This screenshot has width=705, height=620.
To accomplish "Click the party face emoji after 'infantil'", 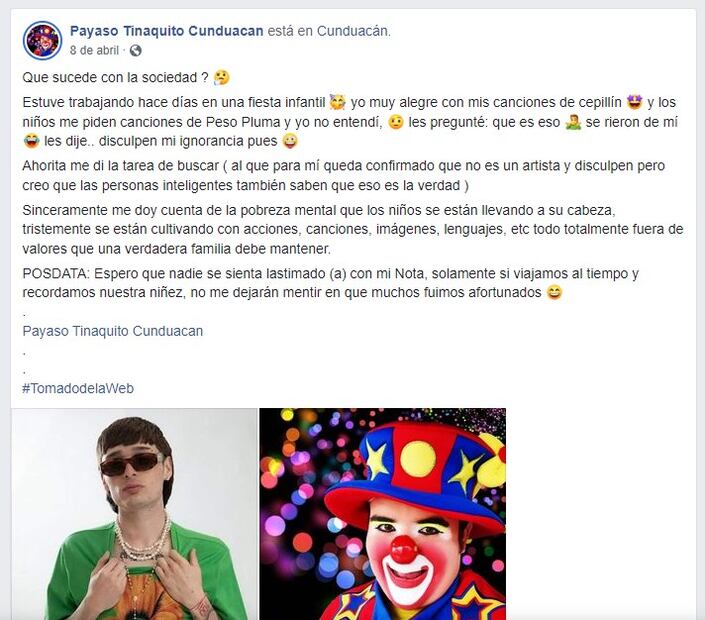I will (338, 102).
